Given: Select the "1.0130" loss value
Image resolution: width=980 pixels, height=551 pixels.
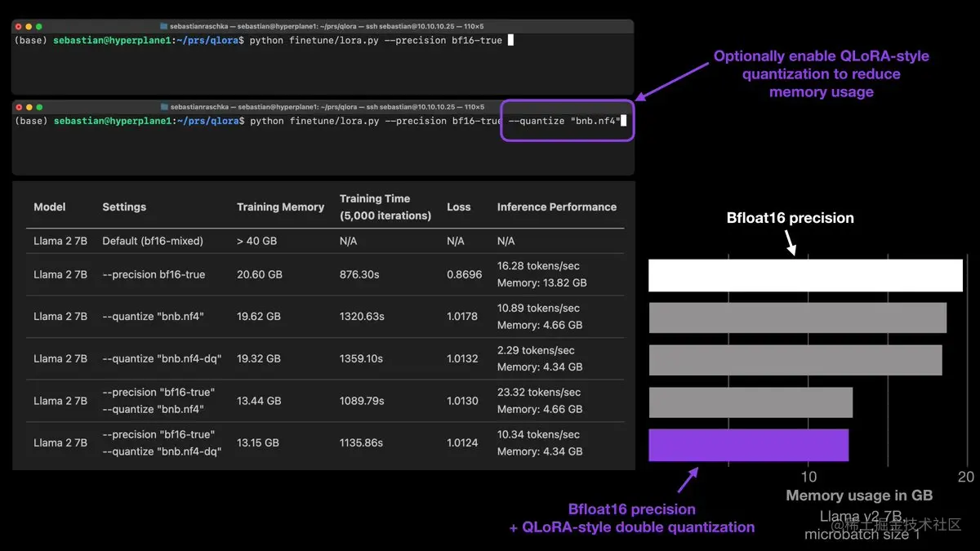Looking at the screenshot, I should click(x=462, y=401).
